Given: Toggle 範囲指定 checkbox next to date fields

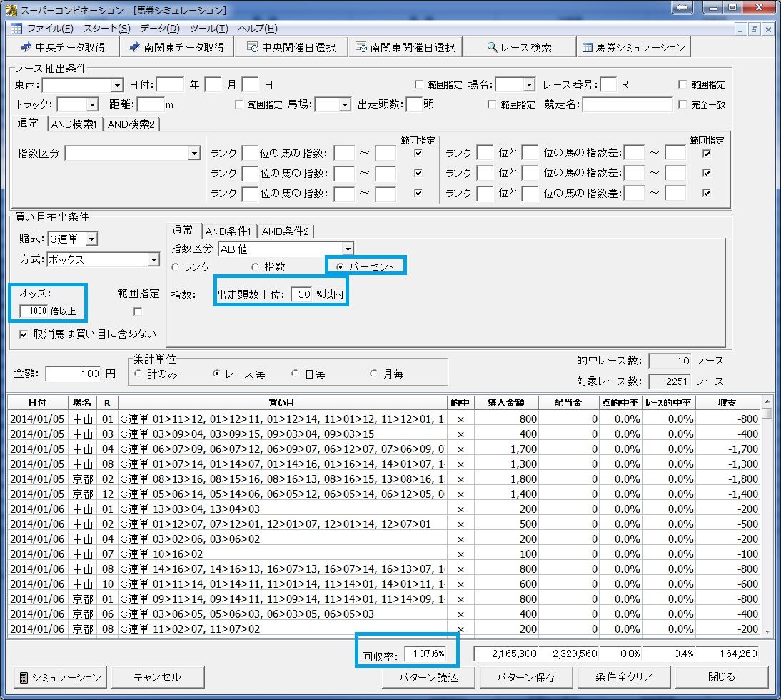Looking at the screenshot, I should click(418, 85).
